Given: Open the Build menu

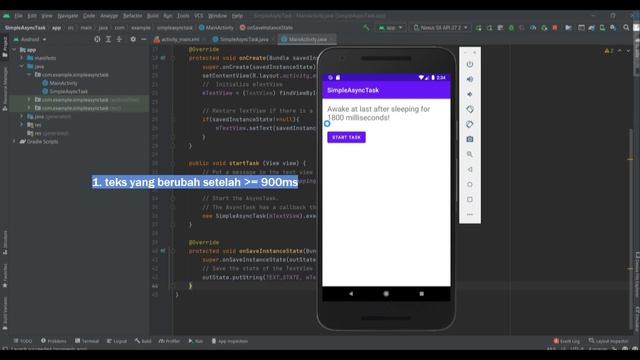Looking at the screenshot, I should (x=153, y=16).
